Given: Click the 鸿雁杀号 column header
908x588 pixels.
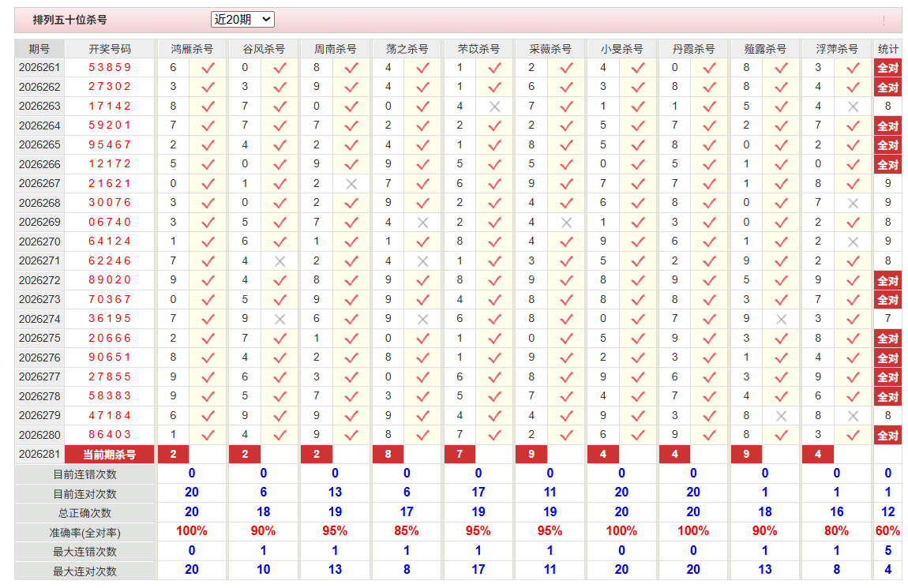Looking at the screenshot, I should [192, 49].
